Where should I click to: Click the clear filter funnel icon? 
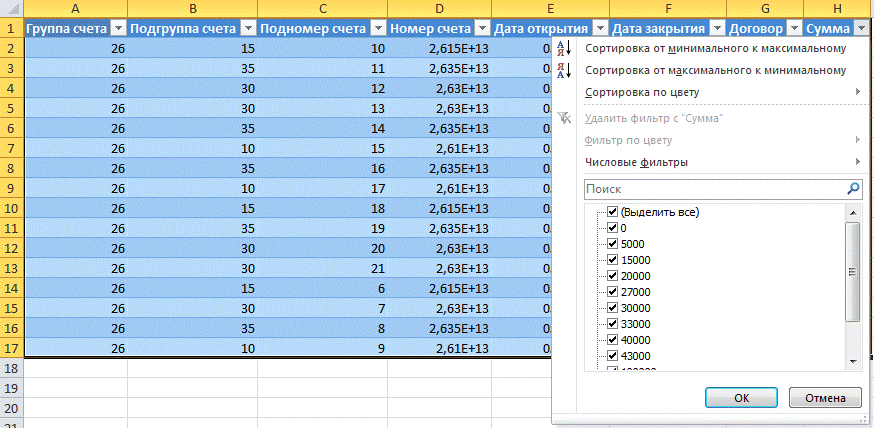tap(563, 118)
